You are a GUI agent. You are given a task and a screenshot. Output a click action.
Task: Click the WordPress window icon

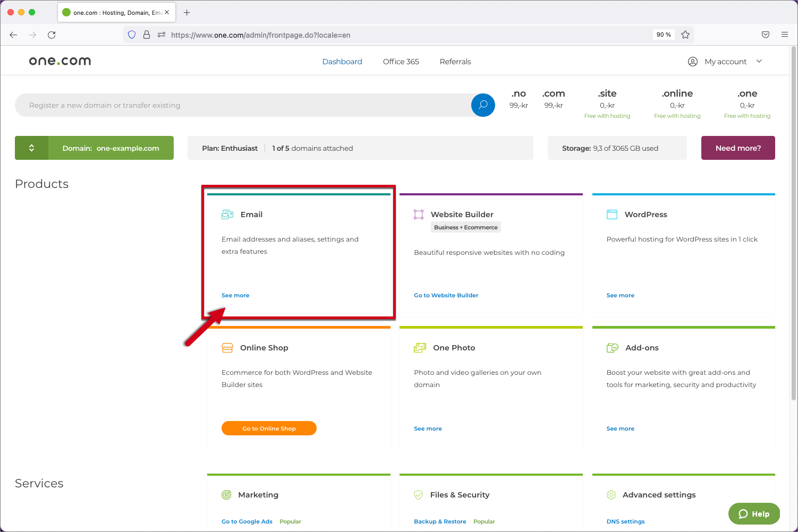click(612, 214)
